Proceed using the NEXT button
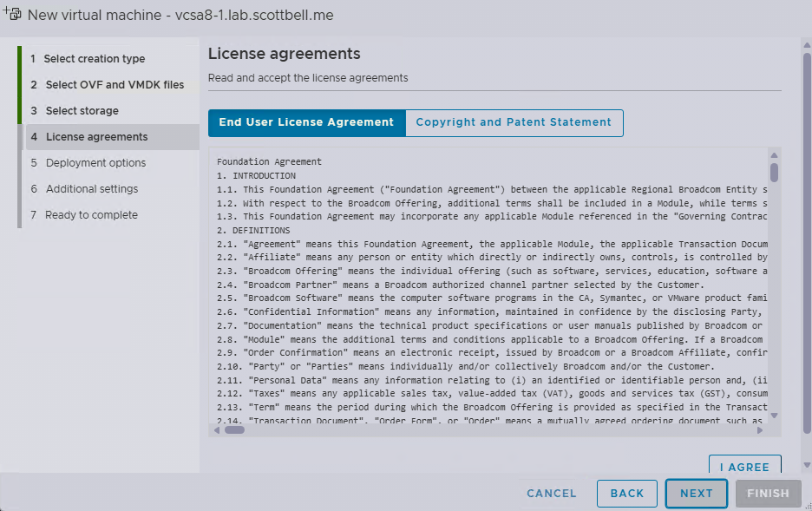812x511 pixels. 697,494
